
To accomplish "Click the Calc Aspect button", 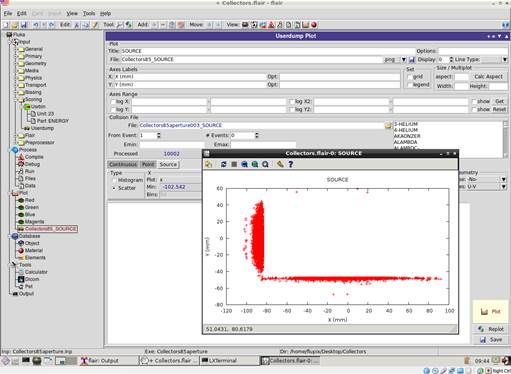I will pos(488,77).
